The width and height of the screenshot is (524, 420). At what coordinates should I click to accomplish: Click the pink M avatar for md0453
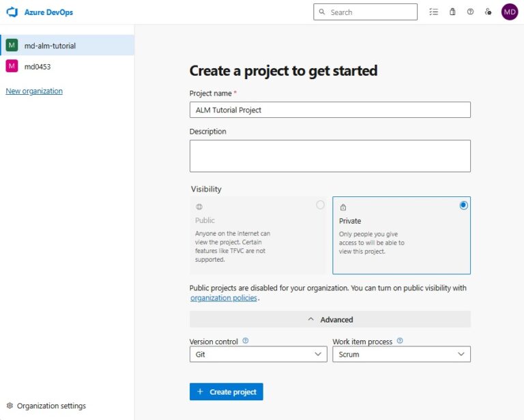tap(12, 66)
